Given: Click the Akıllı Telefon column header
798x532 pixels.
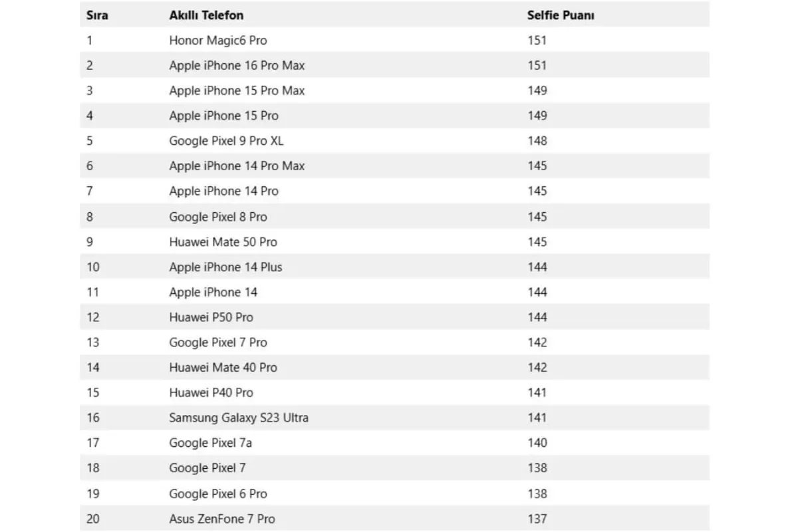Looking at the screenshot, I should pyautogui.click(x=206, y=15).
